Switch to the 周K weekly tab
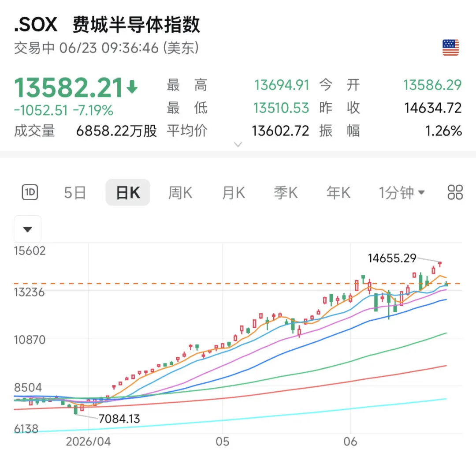The image size is (476, 453). (x=180, y=193)
